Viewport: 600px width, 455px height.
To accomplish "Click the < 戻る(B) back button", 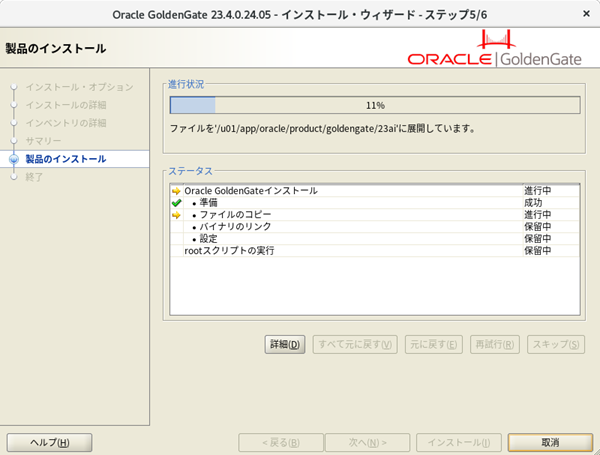I will [281, 443].
